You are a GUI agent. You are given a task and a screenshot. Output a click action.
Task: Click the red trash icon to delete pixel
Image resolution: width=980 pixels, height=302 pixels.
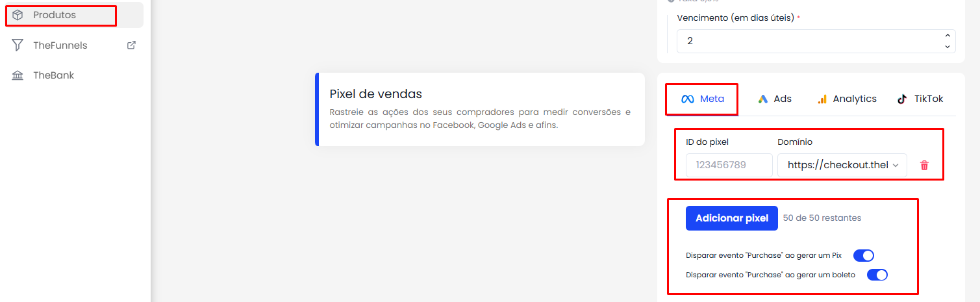924,166
